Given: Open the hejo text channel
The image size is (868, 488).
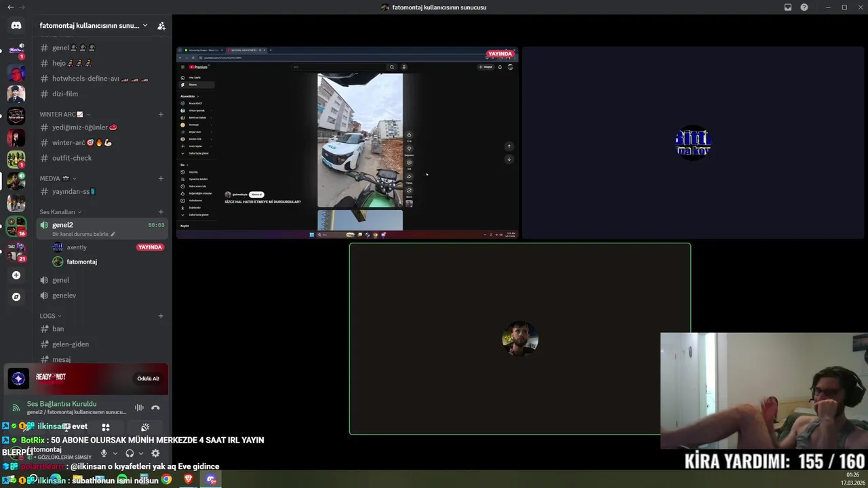Looking at the screenshot, I should click(x=102, y=63).
